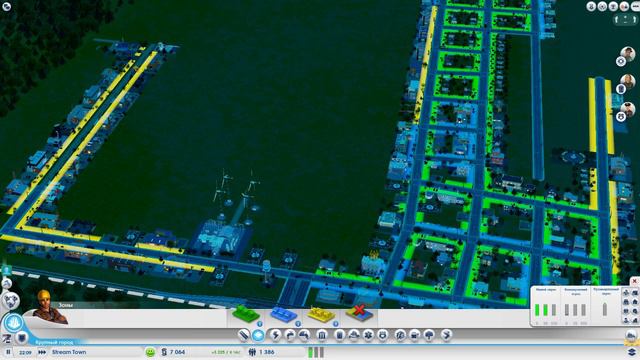
Task: Open the population panel showing 1 386
Action: [261, 352]
